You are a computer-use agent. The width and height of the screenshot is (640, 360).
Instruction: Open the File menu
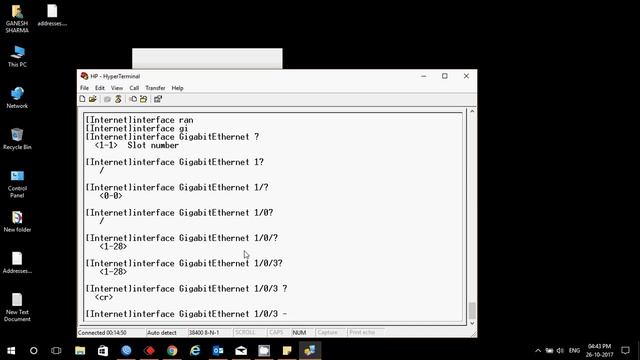84,88
